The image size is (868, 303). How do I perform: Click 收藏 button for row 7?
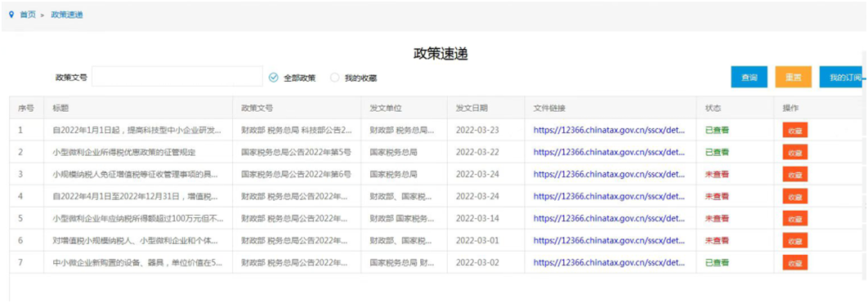click(795, 263)
